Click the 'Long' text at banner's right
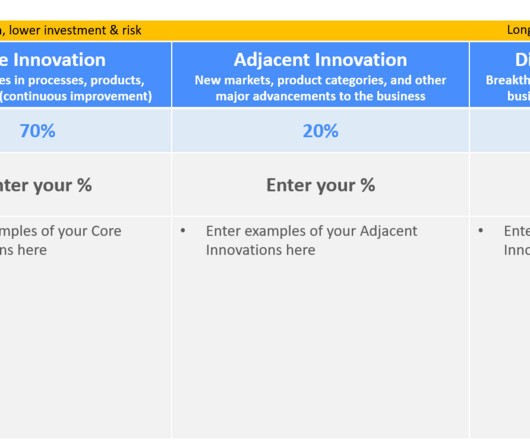Screen dimensions: 530x442 pos(519,30)
